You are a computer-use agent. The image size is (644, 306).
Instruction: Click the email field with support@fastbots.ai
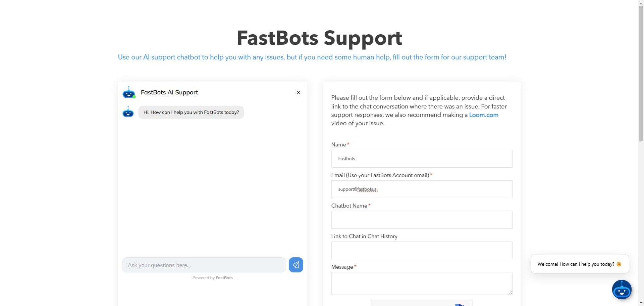tap(422, 189)
